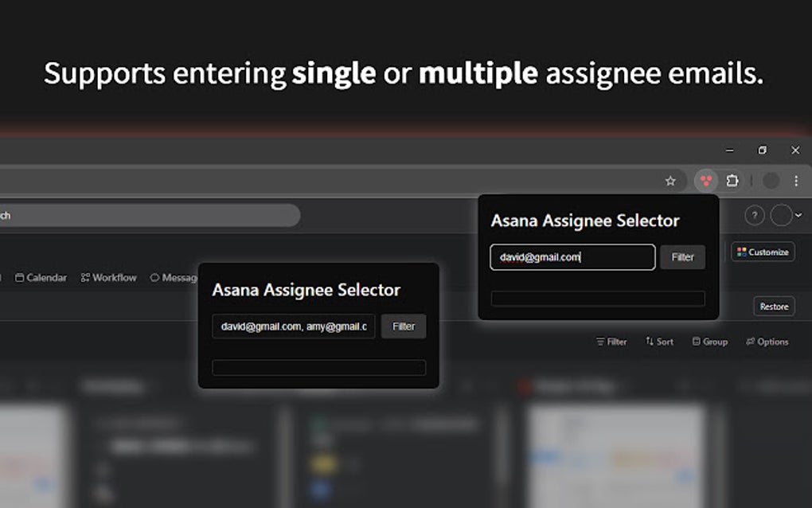This screenshot has height=508, width=812.
Task: Click the email input containing david@gmail.com
Action: (x=572, y=256)
